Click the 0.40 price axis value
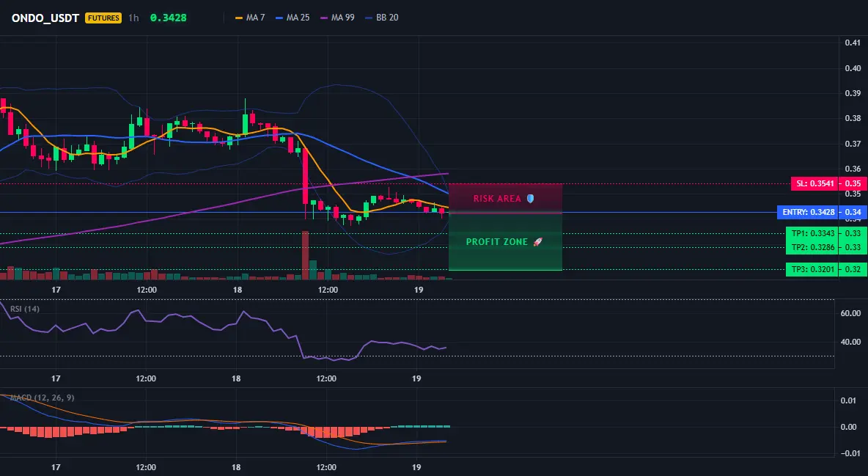This screenshot has width=868, height=476. [853, 68]
